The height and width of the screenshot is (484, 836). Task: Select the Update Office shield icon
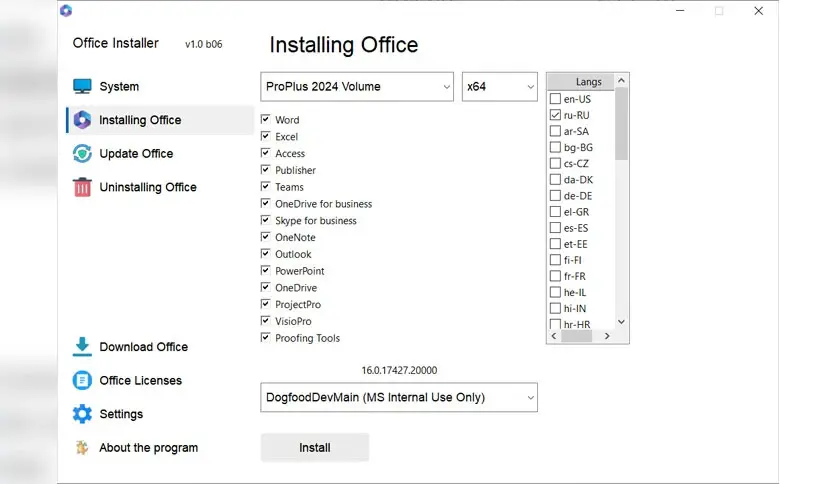coord(82,154)
